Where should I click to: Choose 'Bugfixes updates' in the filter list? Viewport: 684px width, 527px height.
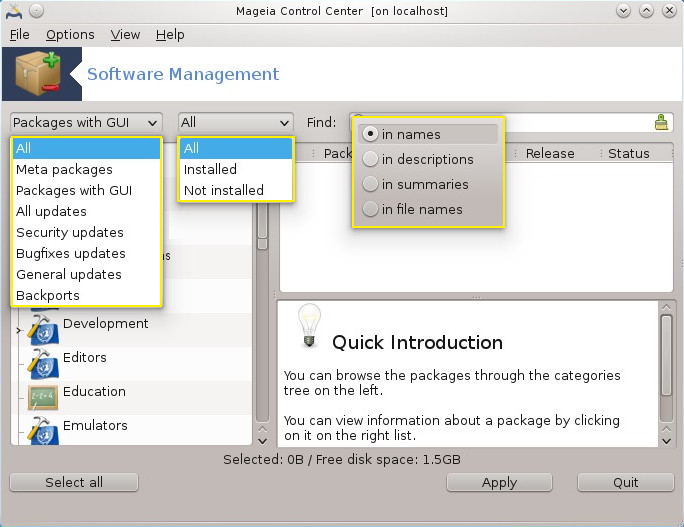pyautogui.click(x=86, y=253)
